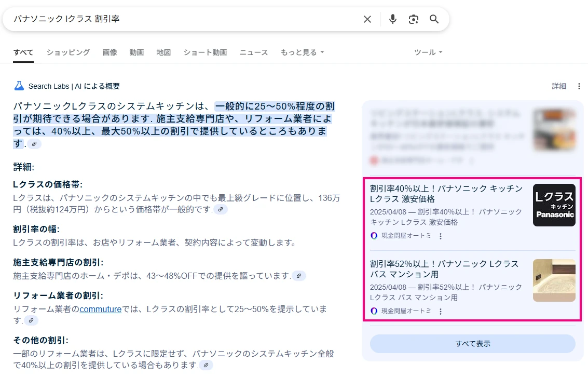588x377 pixels.
Task: Click the Lクラスの価格帯 heading
Action: click(x=48, y=184)
